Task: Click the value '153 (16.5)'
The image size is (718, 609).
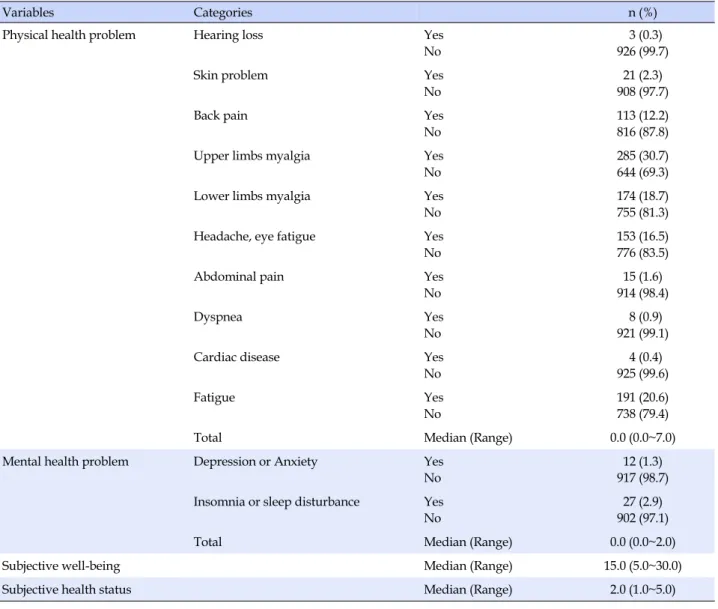Action: coord(642,236)
